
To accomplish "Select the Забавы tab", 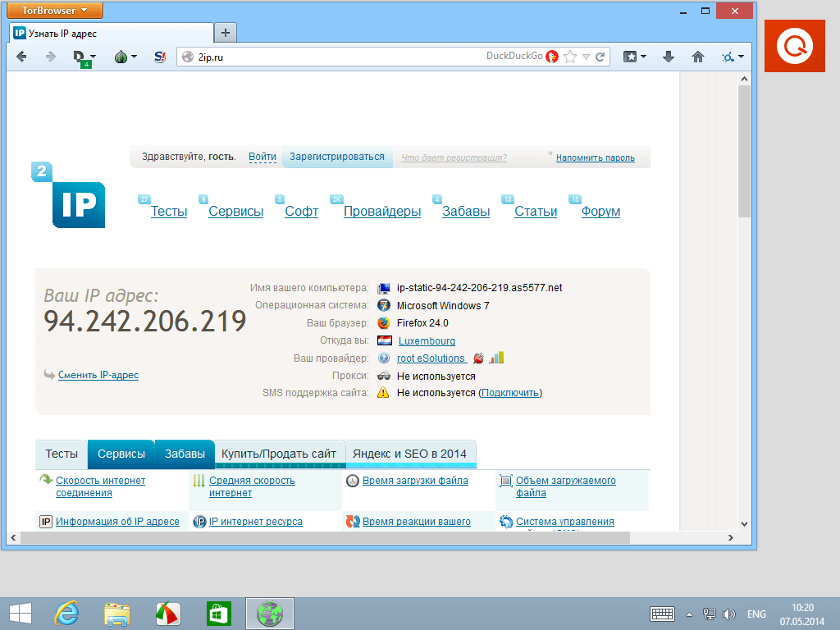I will pos(185,454).
